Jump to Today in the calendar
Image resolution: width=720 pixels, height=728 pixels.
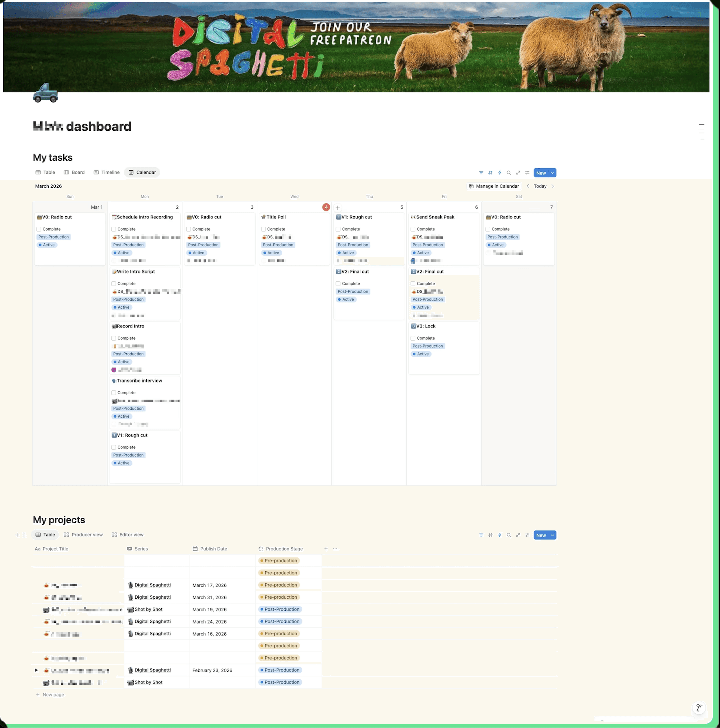(540, 186)
